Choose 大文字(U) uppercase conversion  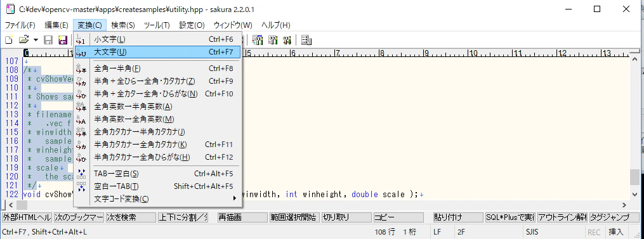pos(158,52)
